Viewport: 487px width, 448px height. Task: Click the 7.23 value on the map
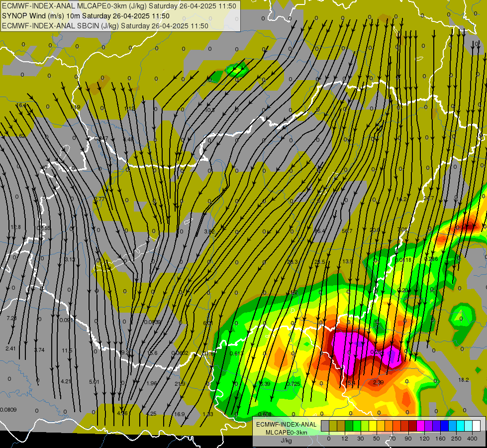point(11,318)
